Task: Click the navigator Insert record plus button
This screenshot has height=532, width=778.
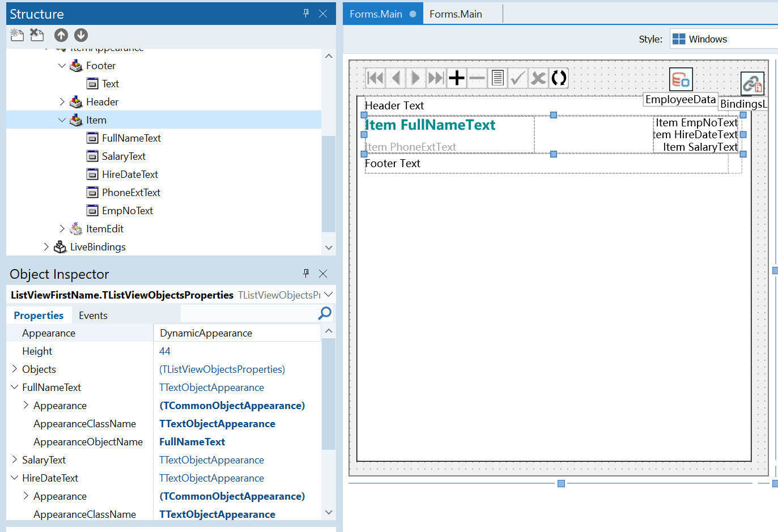Action: [x=457, y=78]
